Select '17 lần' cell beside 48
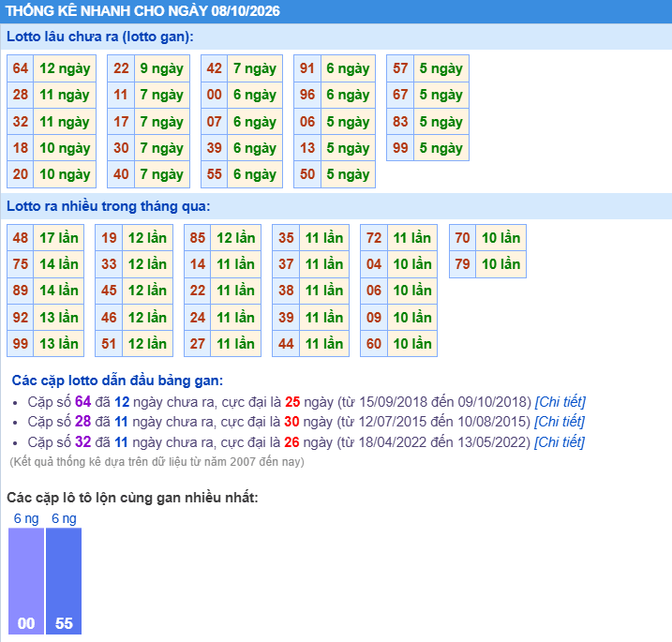 click(x=59, y=238)
